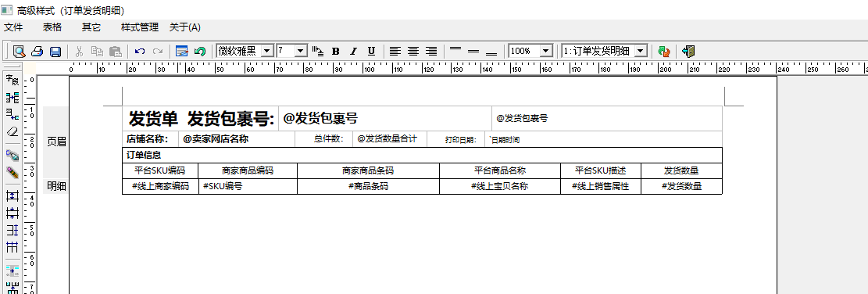Screen dimensions: 868x294
Task: Select the `日期时间 field cell
Action: (x=603, y=139)
